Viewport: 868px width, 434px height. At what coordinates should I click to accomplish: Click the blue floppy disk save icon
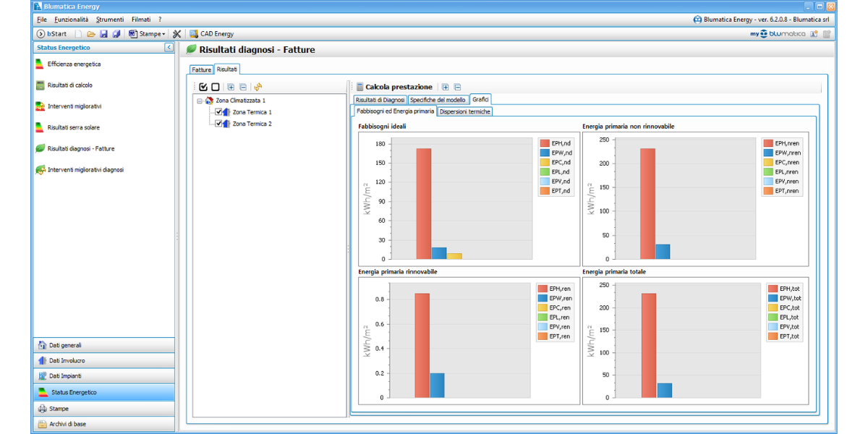(x=103, y=34)
